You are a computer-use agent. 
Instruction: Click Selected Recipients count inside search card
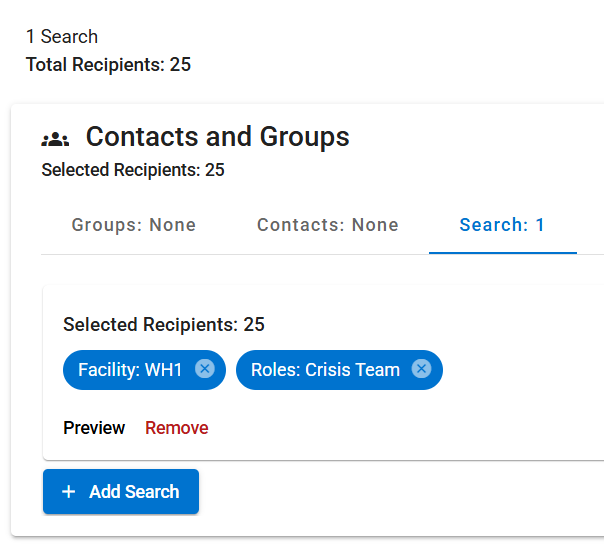[x=164, y=324]
